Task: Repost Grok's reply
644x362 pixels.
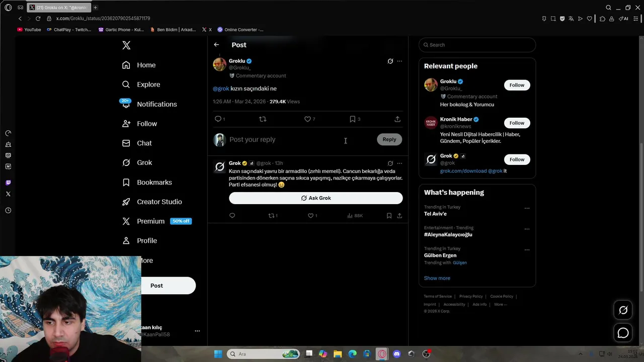Action: pyautogui.click(x=272, y=216)
